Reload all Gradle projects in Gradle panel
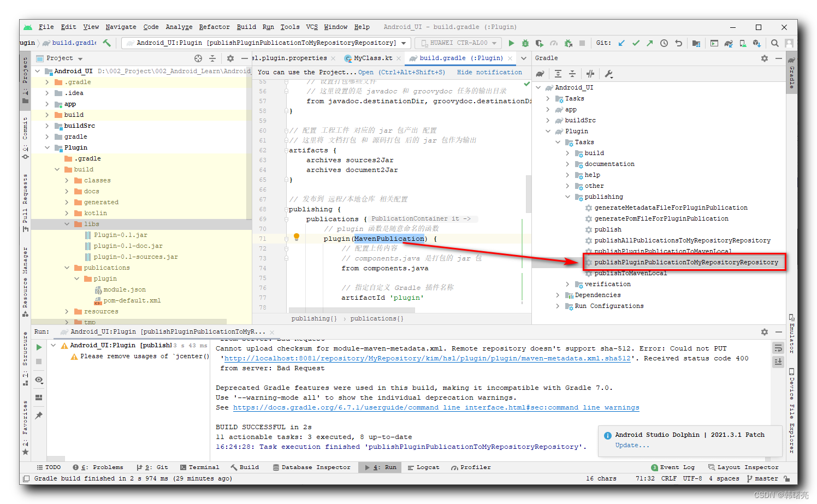Image resolution: width=817 pixels, height=504 pixels. click(540, 74)
